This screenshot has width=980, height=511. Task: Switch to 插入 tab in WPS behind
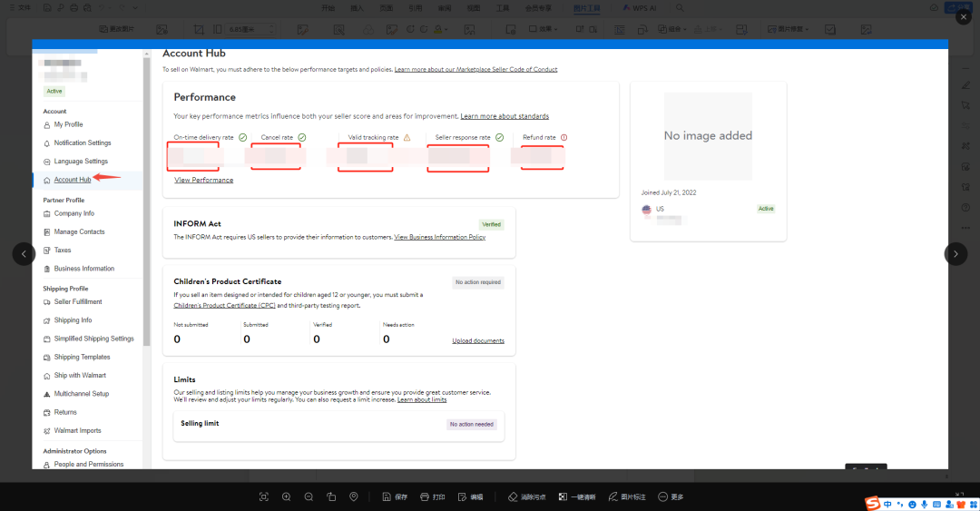point(357,8)
